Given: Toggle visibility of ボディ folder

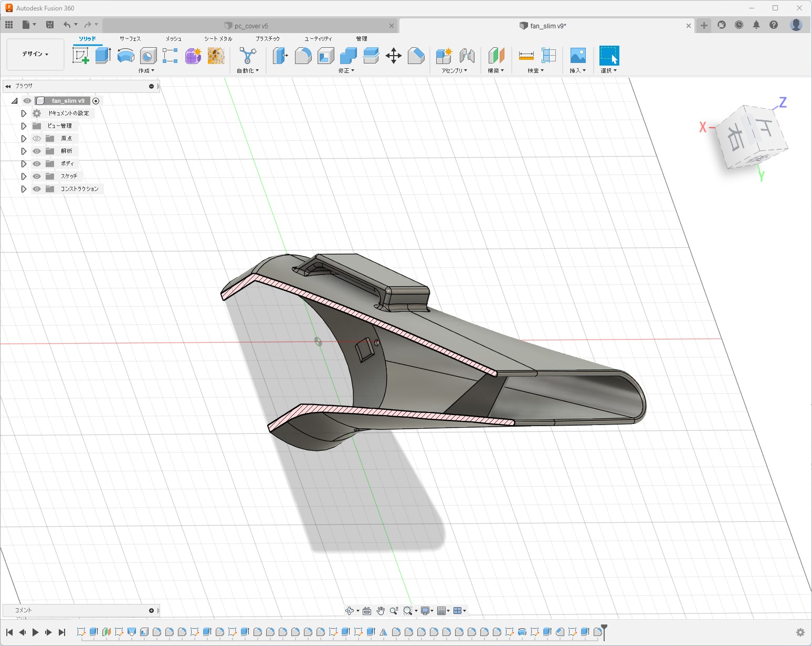Looking at the screenshot, I should pos(37,164).
